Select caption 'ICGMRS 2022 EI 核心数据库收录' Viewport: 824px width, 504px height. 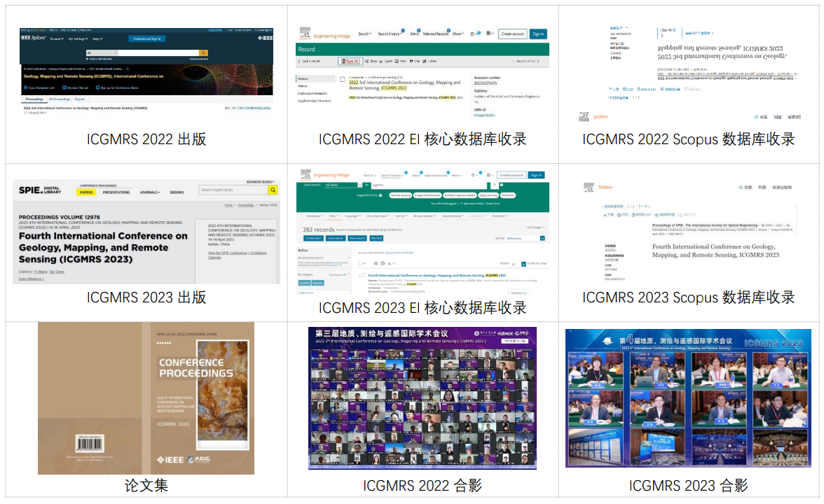pyautogui.click(x=423, y=139)
